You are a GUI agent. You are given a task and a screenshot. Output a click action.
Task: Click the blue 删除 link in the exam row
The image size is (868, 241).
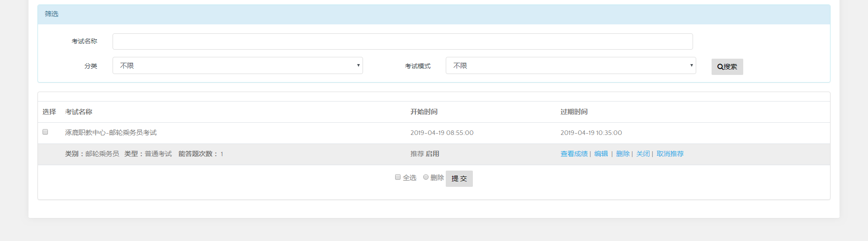click(623, 154)
